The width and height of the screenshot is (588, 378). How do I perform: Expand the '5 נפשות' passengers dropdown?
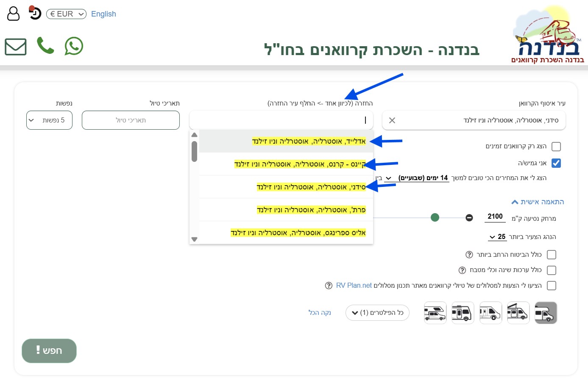49,120
